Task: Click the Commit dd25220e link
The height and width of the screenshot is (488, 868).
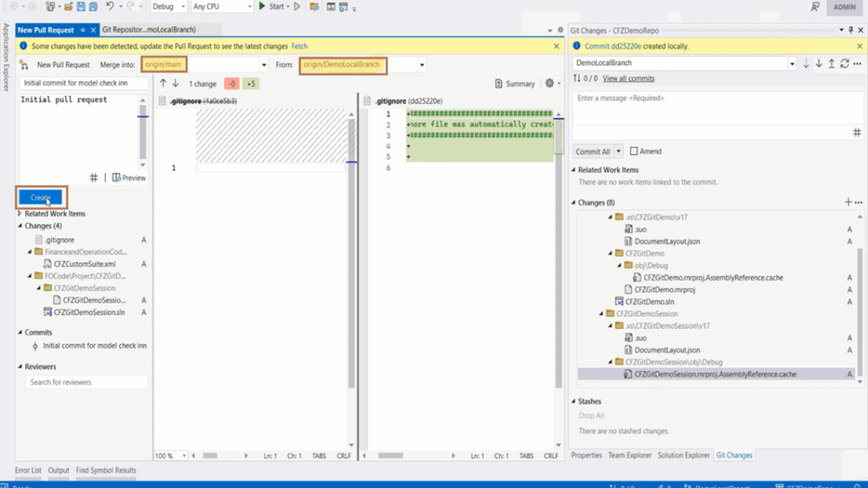Action: 614,47
